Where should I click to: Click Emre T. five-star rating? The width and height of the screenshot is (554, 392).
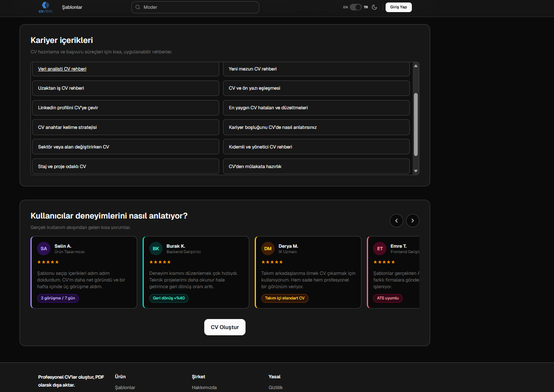coord(384,262)
